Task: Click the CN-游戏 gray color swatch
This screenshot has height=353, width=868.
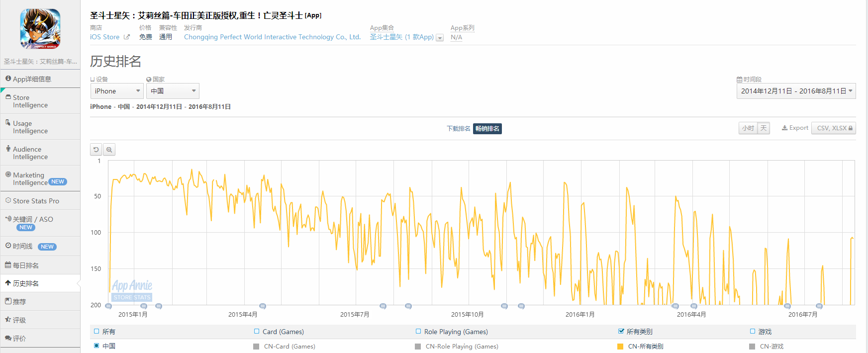Action: coord(752,347)
